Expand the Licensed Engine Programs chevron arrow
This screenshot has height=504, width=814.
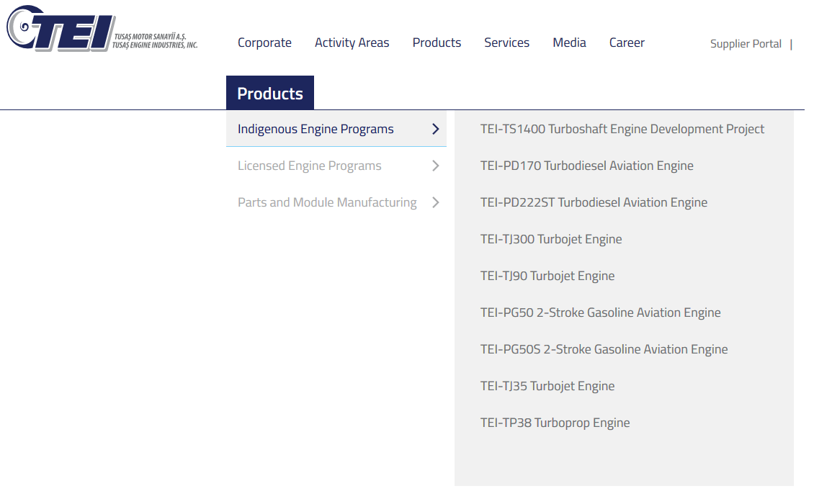tap(436, 166)
